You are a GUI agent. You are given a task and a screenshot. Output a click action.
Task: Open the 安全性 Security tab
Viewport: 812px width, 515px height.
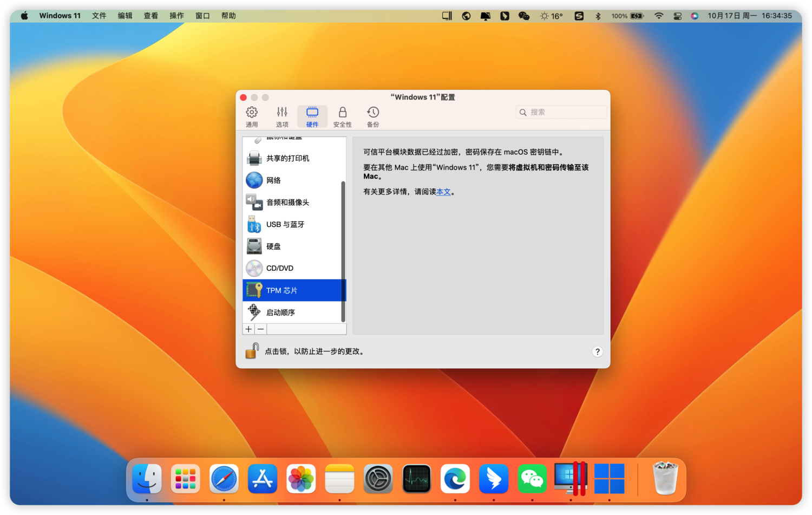(342, 117)
